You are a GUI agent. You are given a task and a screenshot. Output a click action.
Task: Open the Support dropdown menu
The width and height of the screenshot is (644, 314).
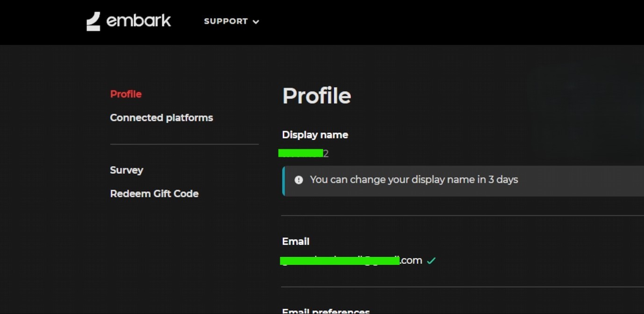click(231, 22)
